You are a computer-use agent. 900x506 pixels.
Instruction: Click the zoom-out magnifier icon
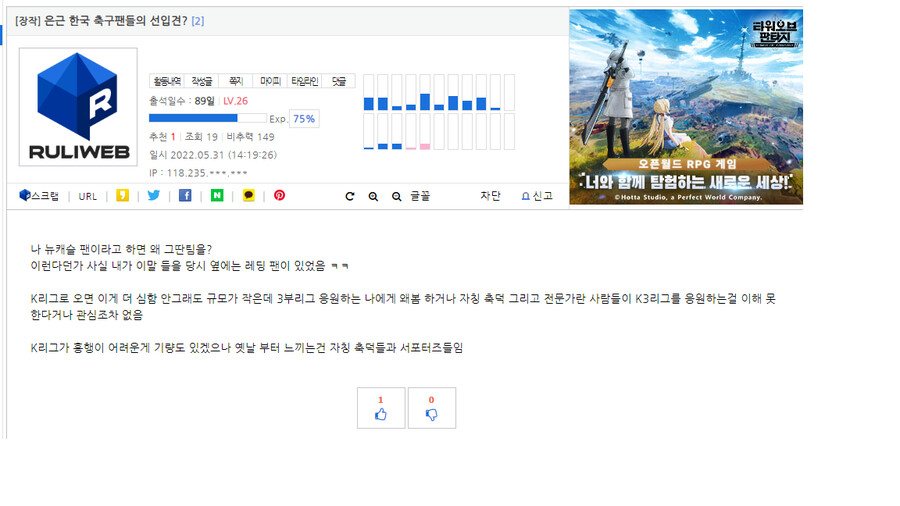tap(397, 196)
